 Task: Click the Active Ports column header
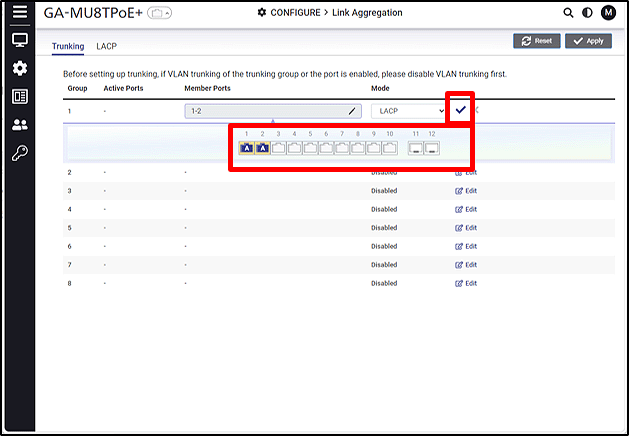[x=123, y=88]
